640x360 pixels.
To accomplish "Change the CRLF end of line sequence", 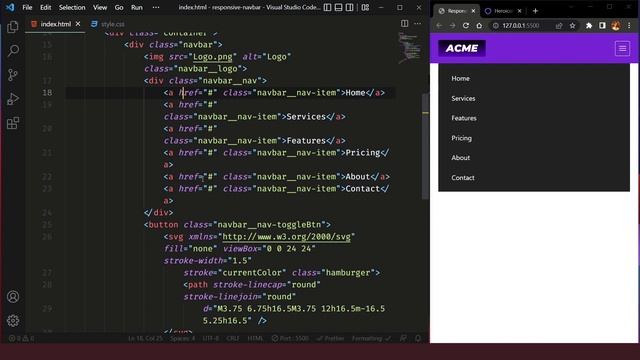I will 233,338.
